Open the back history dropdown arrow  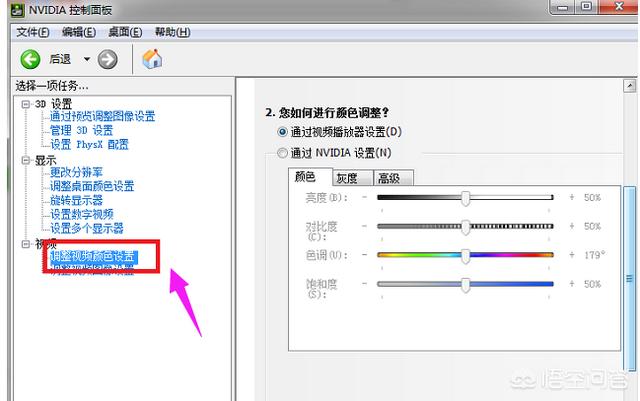click(x=87, y=59)
